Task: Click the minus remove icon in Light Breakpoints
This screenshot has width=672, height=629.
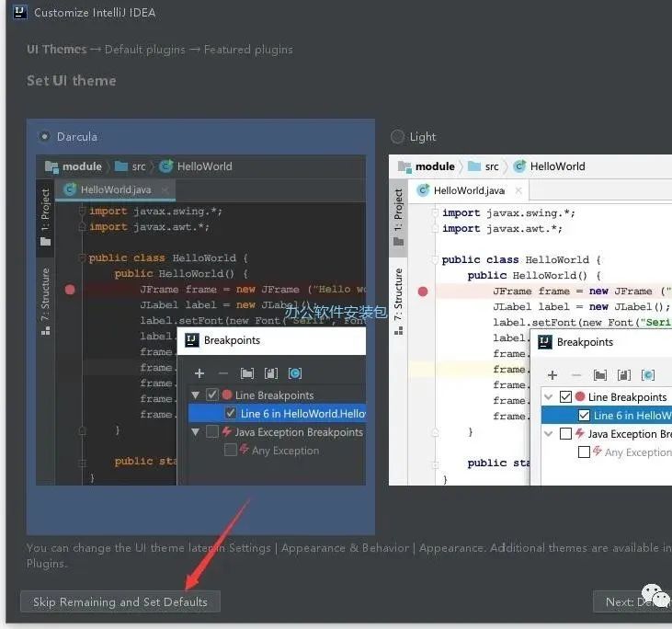Action: click(576, 375)
